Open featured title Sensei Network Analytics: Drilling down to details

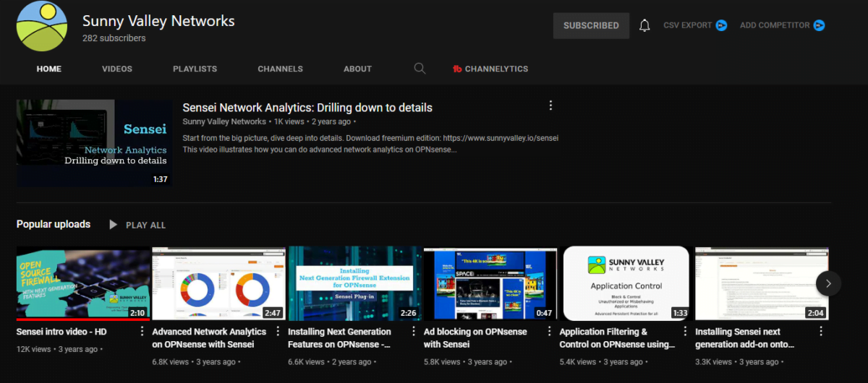point(307,108)
